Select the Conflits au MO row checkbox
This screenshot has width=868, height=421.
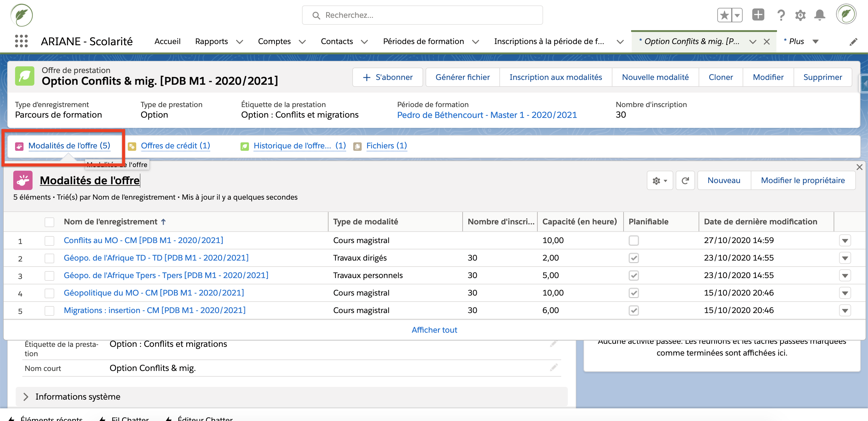(x=49, y=241)
